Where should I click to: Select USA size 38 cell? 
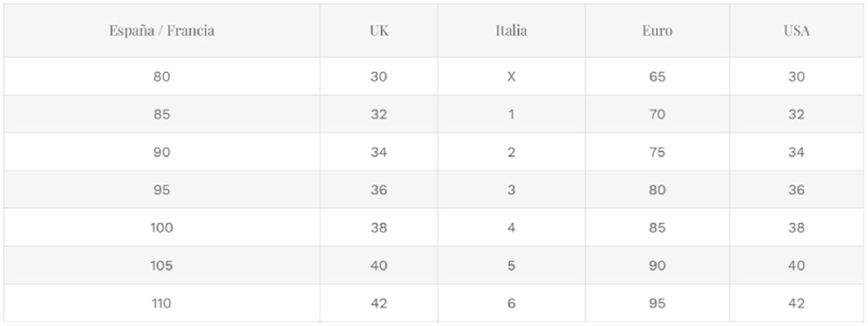pyautogui.click(x=796, y=228)
